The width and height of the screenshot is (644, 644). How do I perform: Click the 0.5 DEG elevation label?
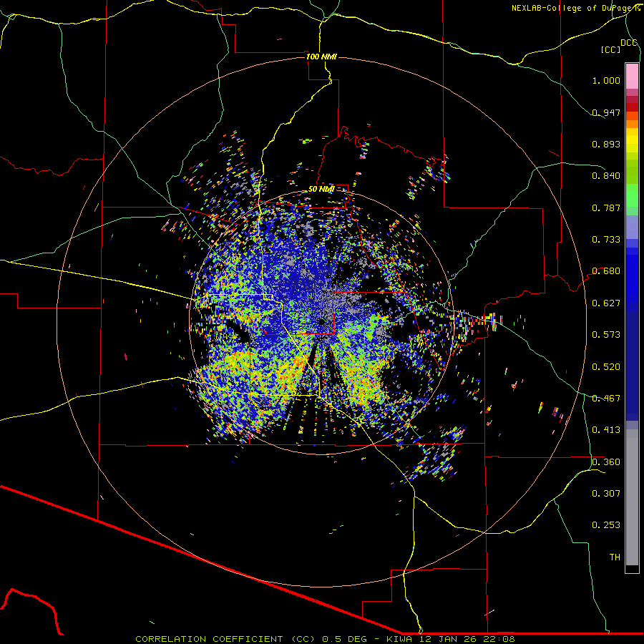[343, 639]
